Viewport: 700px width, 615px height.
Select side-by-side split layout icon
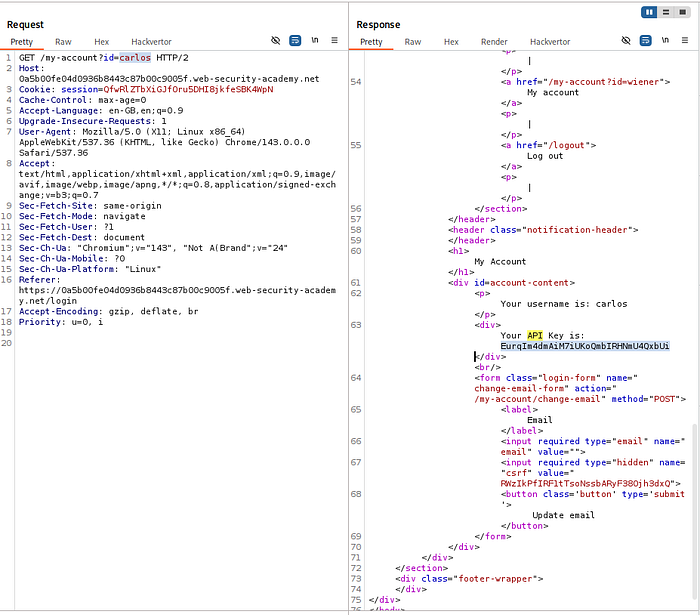pyautogui.click(x=649, y=12)
